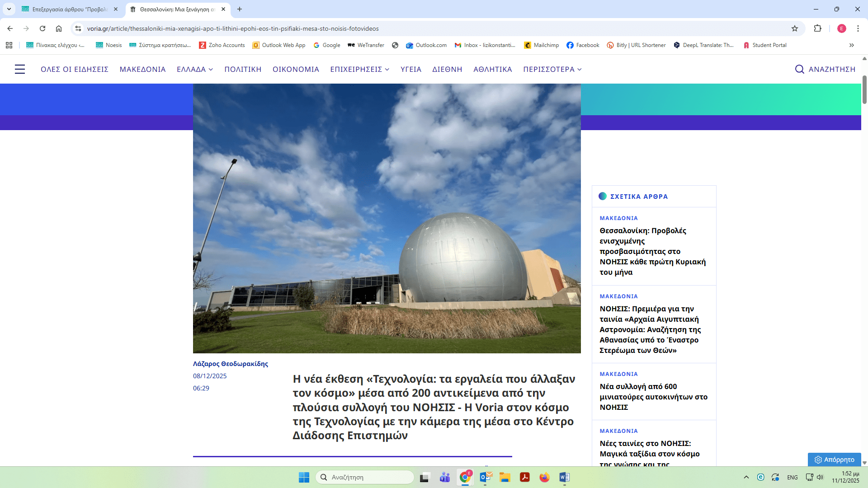868x488 pixels.
Task: Open Word from the taskbar
Action: (564, 477)
